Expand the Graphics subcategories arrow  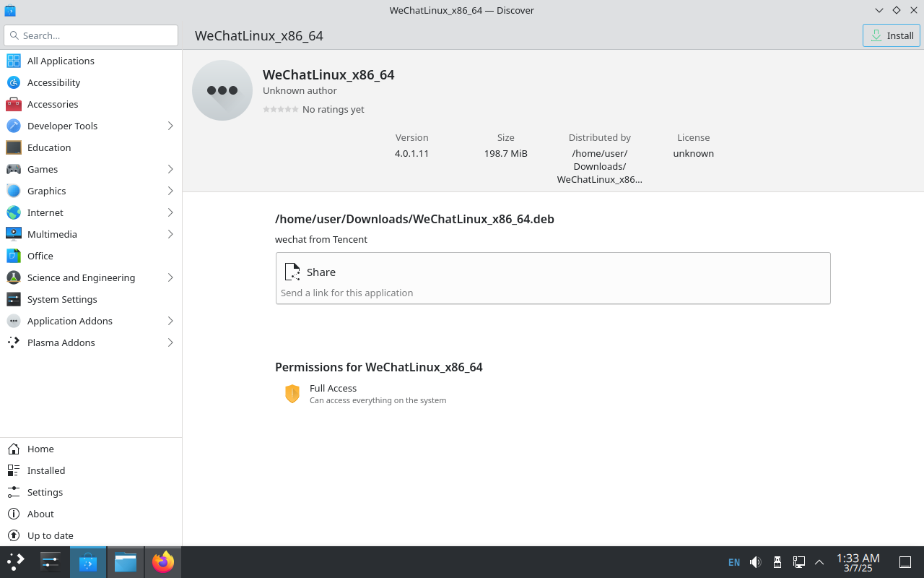tap(170, 191)
